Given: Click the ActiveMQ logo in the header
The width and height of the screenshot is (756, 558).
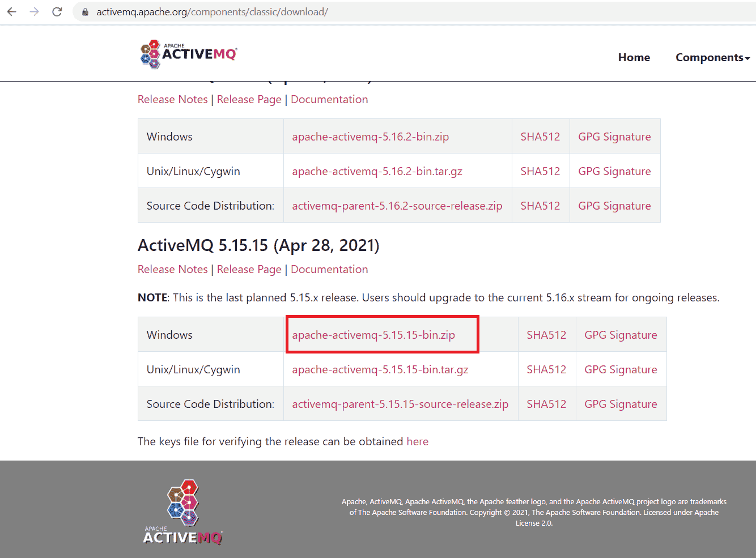Looking at the screenshot, I should tap(189, 54).
